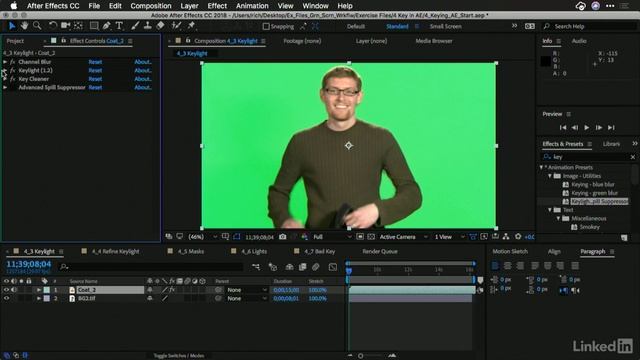This screenshot has width=640, height=360.
Task: Expand the BG3.tif layer properties
Action: [39, 298]
